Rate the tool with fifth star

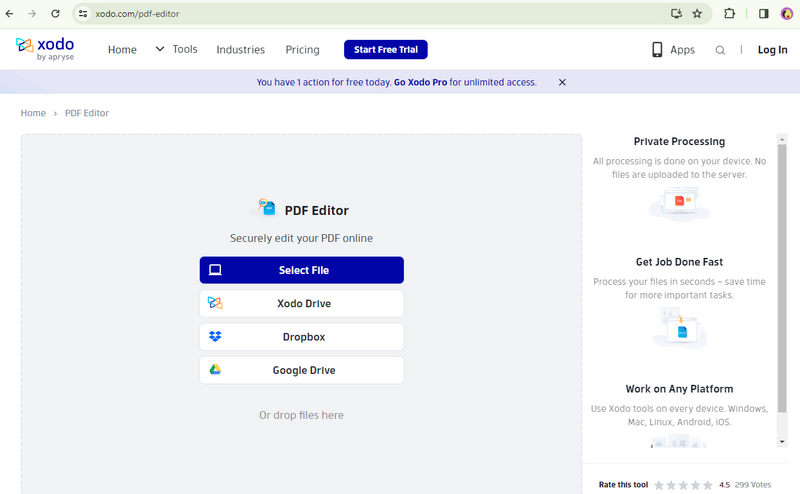click(708, 485)
